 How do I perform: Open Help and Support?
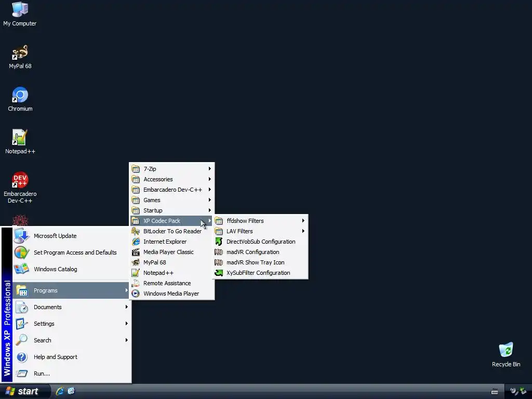click(x=71, y=357)
